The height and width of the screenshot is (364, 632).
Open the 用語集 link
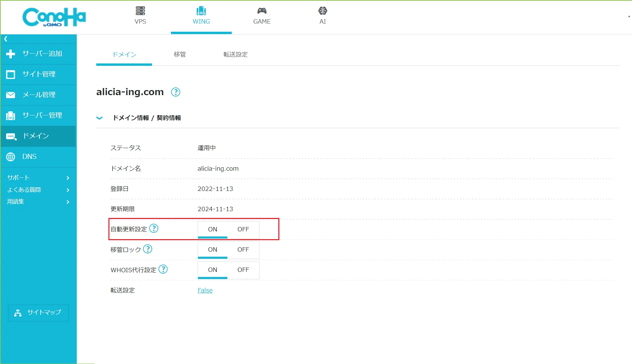click(16, 202)
